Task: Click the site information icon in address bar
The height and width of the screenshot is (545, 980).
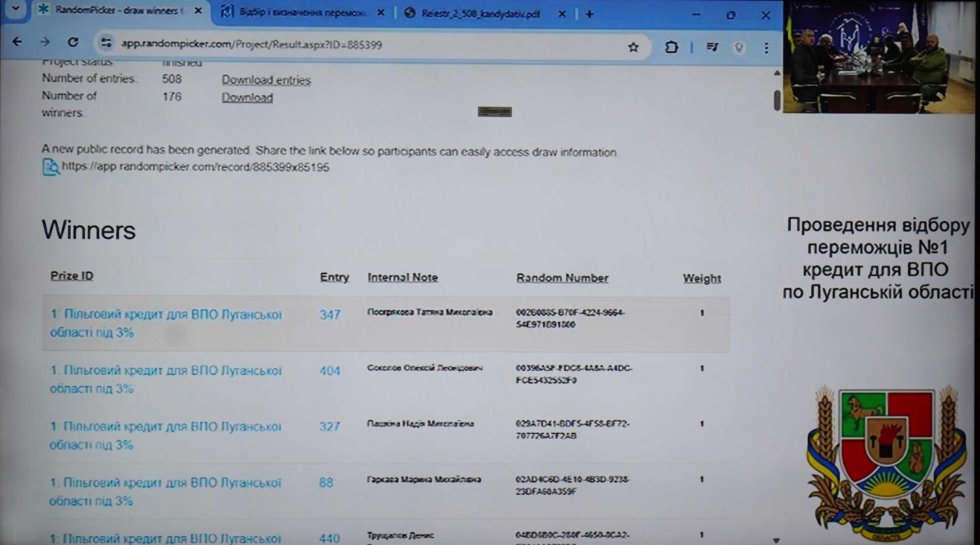Action: click(105, 44)
